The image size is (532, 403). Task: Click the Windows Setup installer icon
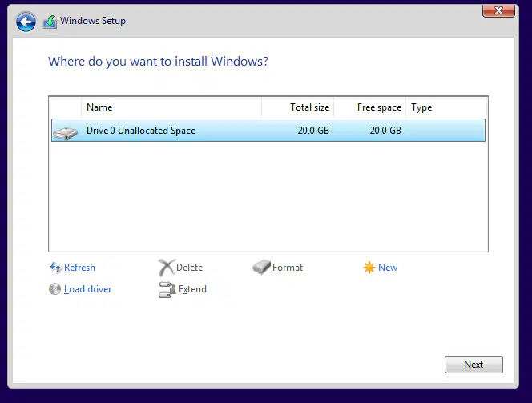click(x=50, y=22)
